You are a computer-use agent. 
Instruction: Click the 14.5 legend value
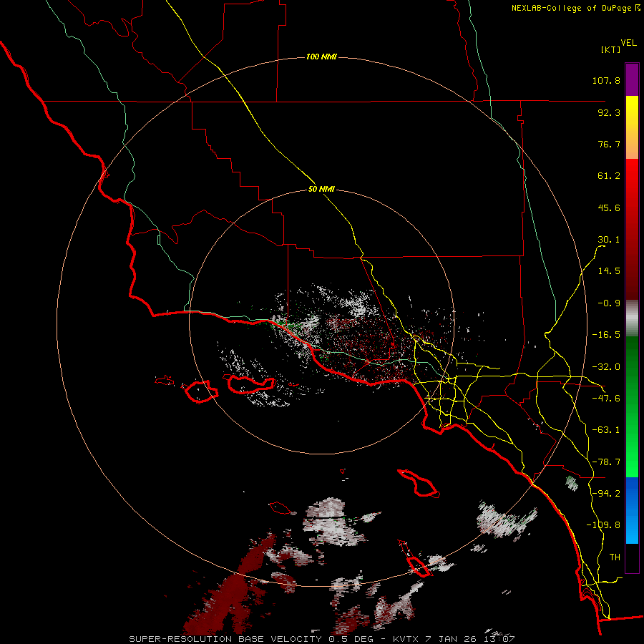(609, 271)
